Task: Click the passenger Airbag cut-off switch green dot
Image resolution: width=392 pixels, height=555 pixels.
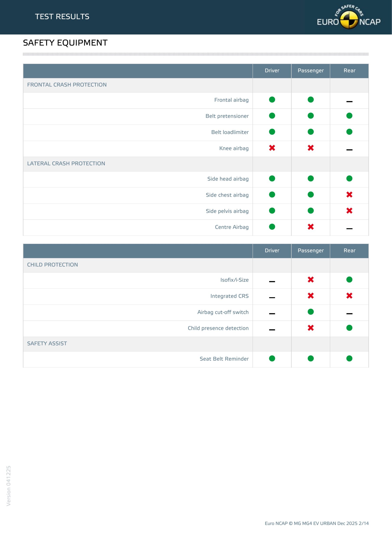Action: click(311, 312)
